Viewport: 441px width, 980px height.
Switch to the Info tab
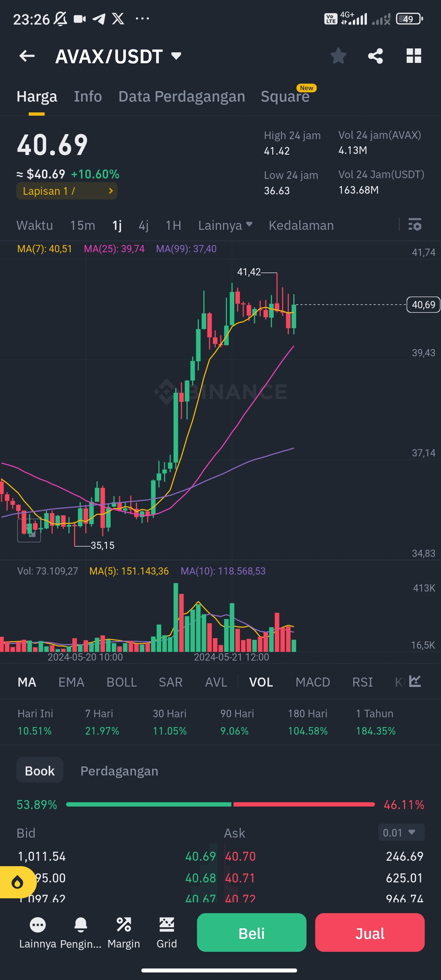point(88,96)
